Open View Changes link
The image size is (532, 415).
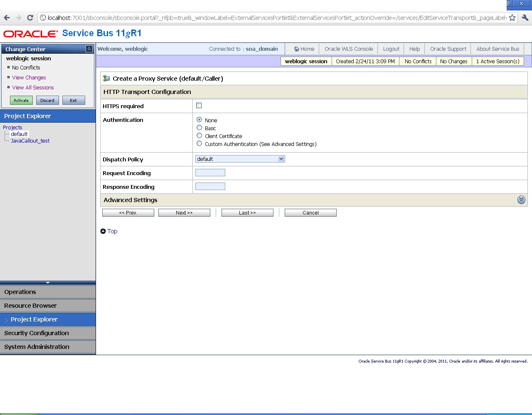click(29, 77)
